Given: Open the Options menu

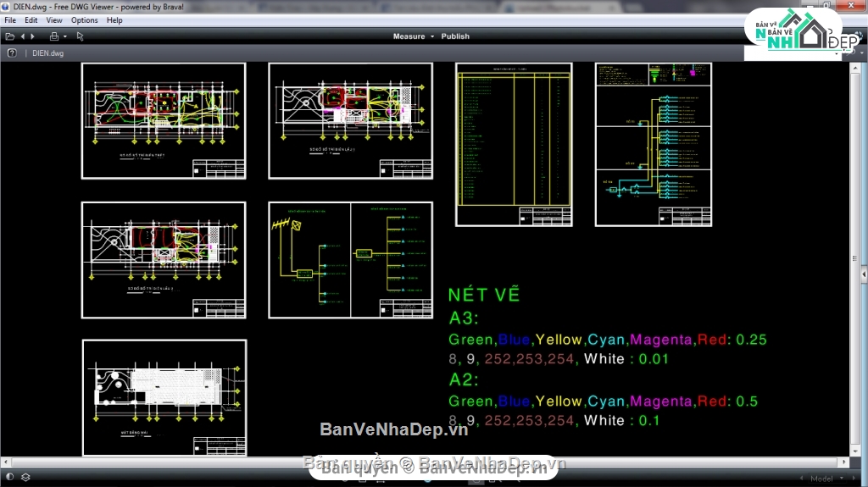Looking at the screenshot, I should pyautogui.click(x=84, y=20).
